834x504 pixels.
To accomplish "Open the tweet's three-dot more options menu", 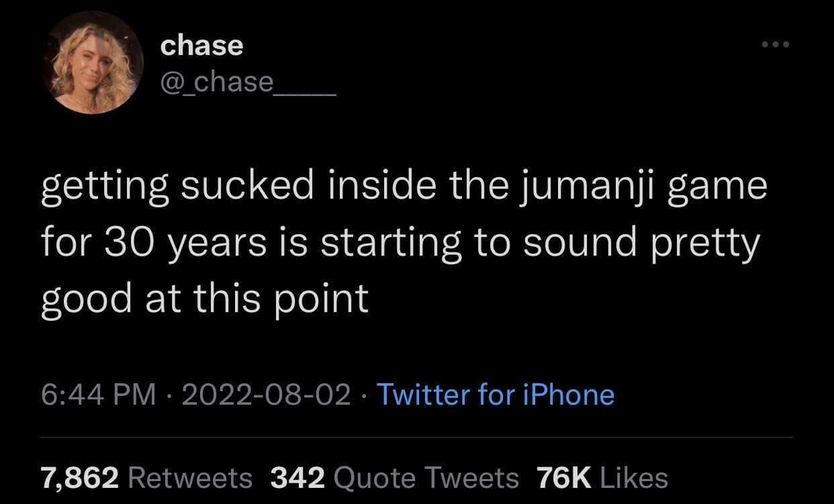I will pyautogui.click(x=778, y=44).
